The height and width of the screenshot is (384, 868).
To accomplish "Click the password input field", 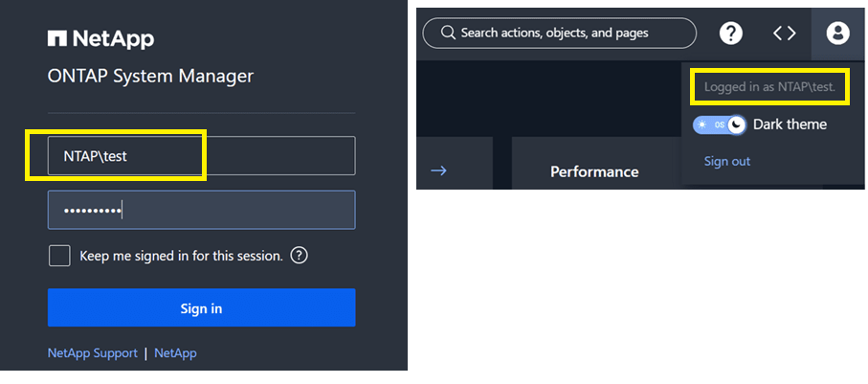I will [202, 210].
